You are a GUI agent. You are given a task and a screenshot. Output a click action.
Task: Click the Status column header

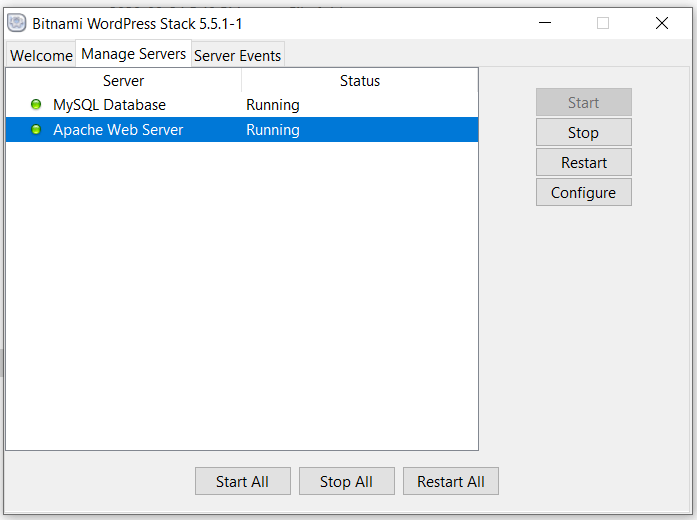360,81
